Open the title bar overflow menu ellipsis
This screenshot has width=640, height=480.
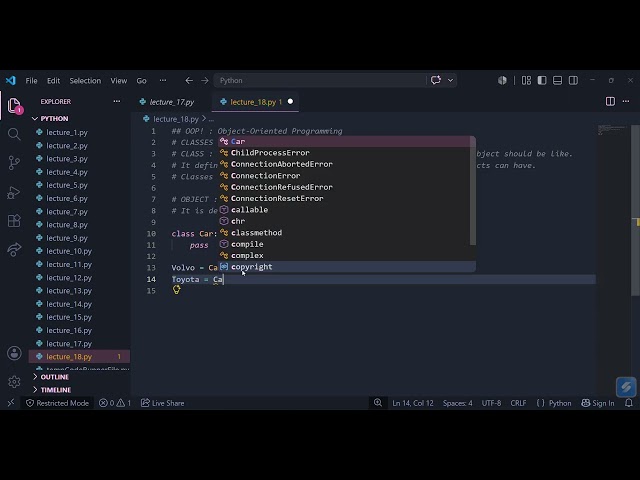tap(163, 80)
